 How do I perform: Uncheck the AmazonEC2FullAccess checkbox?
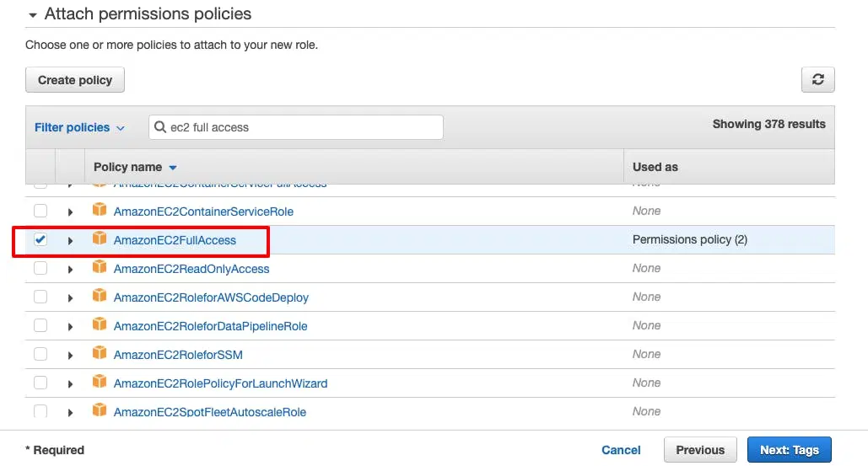click(40, 239)
